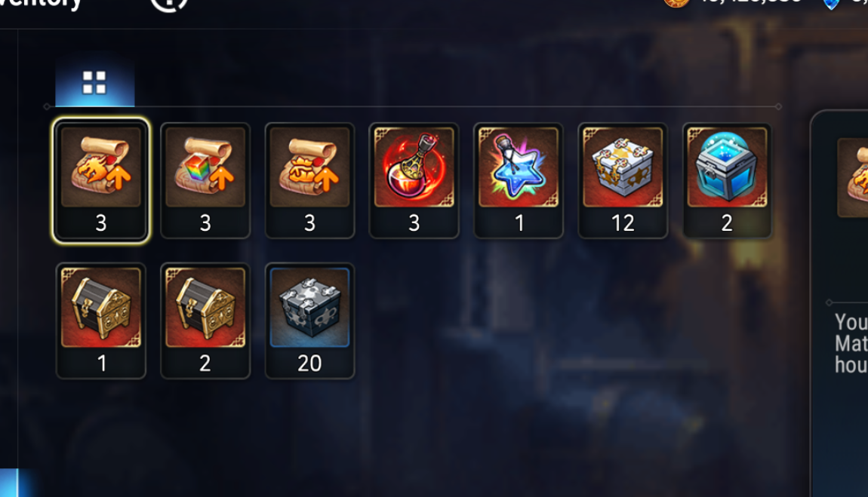
Task: Select the flame scroll upgrade item
Action: pos(100,181)
